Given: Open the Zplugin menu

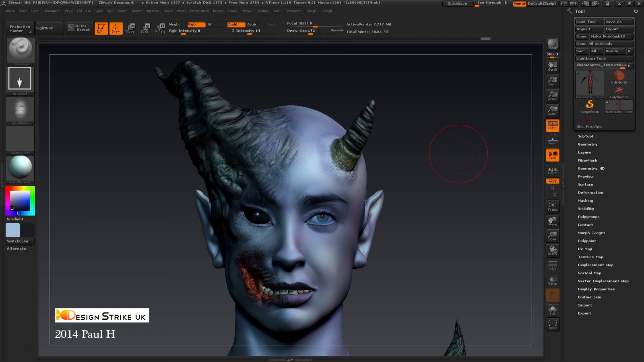Looking at the screenshot, I should click(x=311, y=11).
